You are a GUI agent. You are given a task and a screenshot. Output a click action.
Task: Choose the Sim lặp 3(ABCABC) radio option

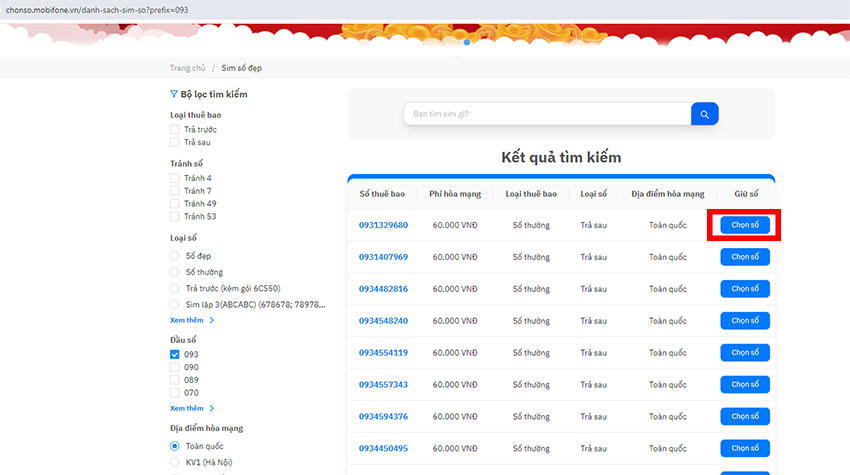[175, 304]
